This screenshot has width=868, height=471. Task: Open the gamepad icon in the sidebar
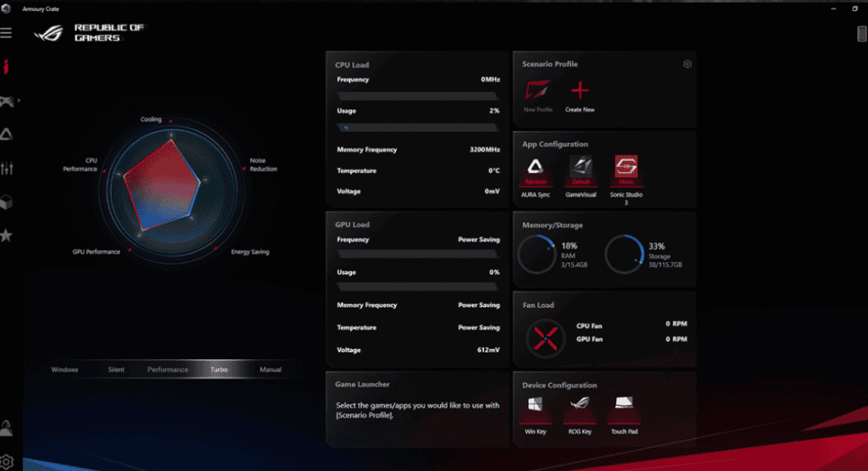tap(8, 101)
